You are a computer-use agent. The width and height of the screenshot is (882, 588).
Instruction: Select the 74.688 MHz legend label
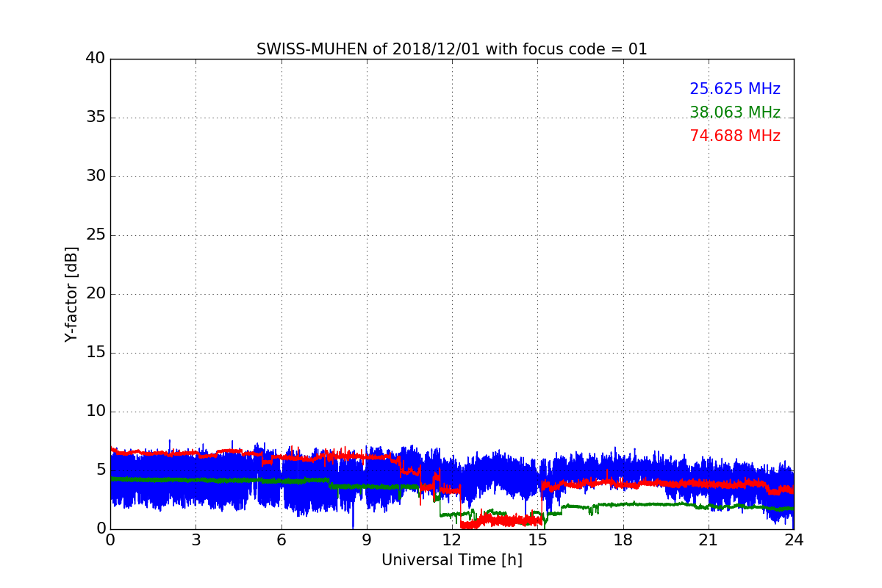[x=735, y=136]
